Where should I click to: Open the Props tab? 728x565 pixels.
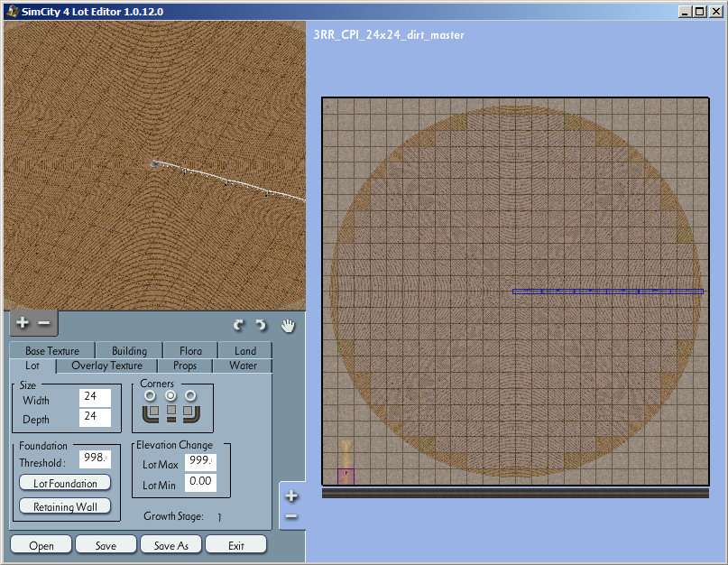click(185, 366)
